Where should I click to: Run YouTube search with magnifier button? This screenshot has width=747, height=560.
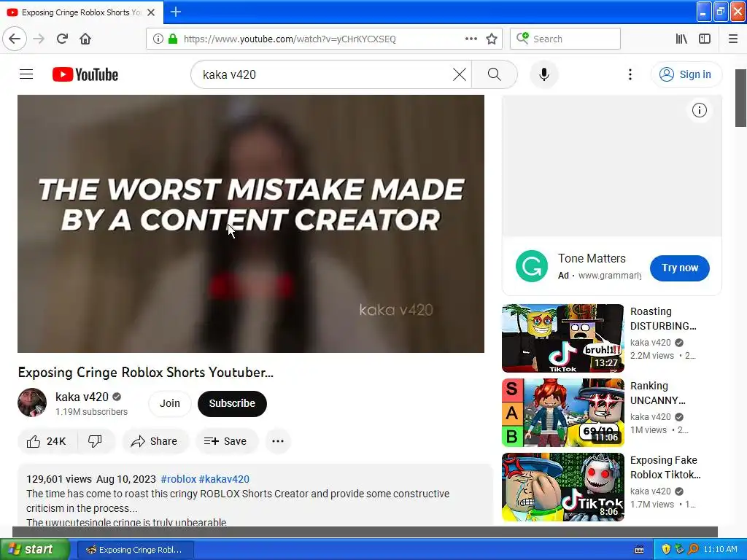(495, 74)
